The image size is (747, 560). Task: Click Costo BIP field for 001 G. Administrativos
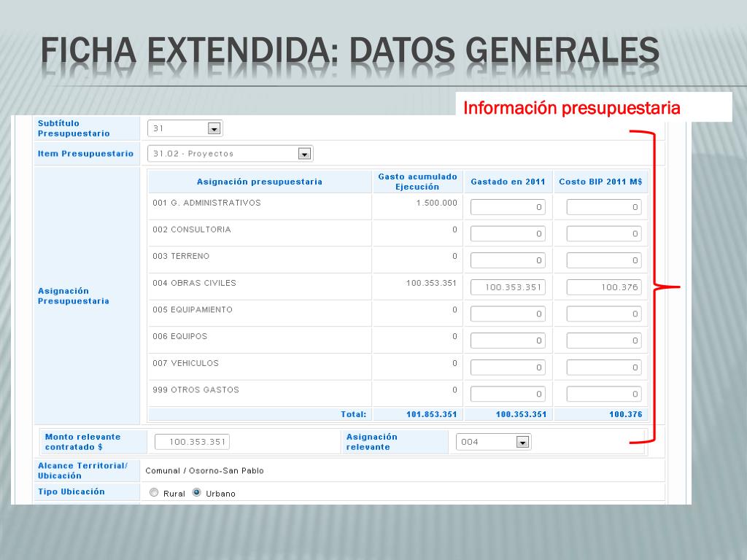[x=603, y=207]
